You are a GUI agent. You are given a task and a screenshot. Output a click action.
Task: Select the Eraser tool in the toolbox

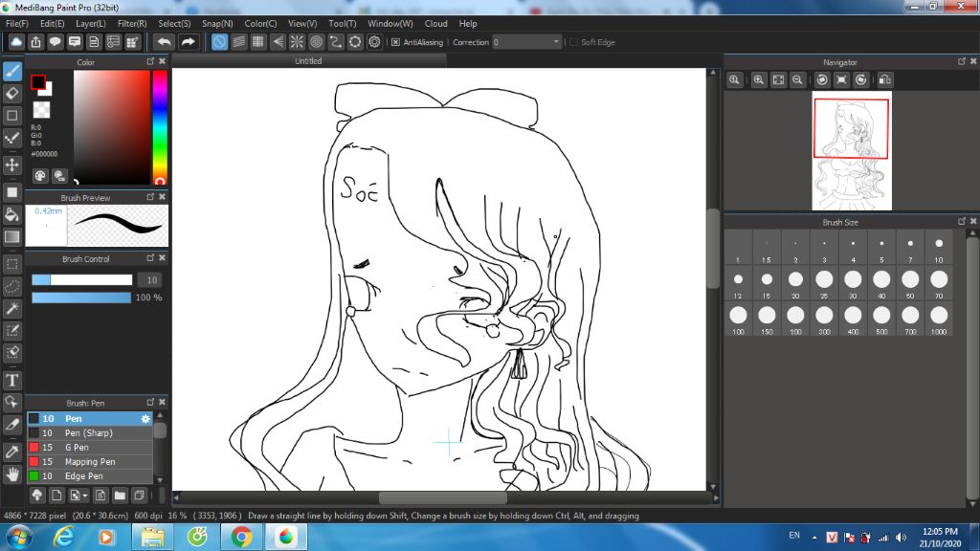pos(12,94)
